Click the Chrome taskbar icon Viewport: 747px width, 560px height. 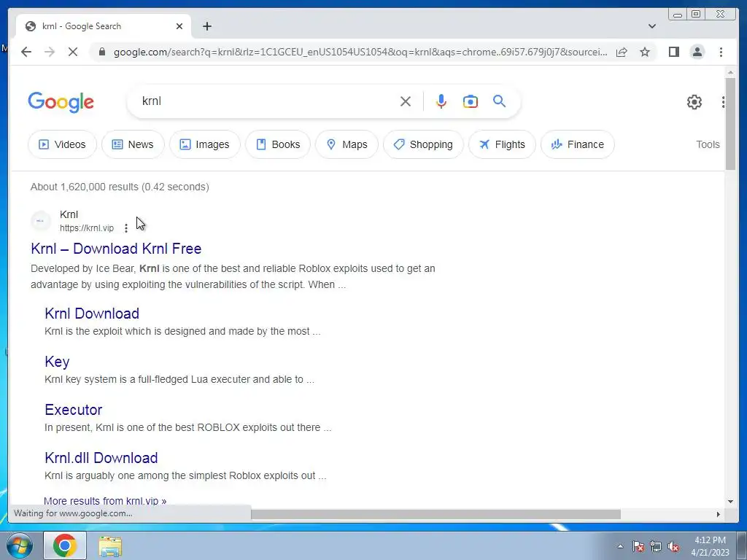65,545
